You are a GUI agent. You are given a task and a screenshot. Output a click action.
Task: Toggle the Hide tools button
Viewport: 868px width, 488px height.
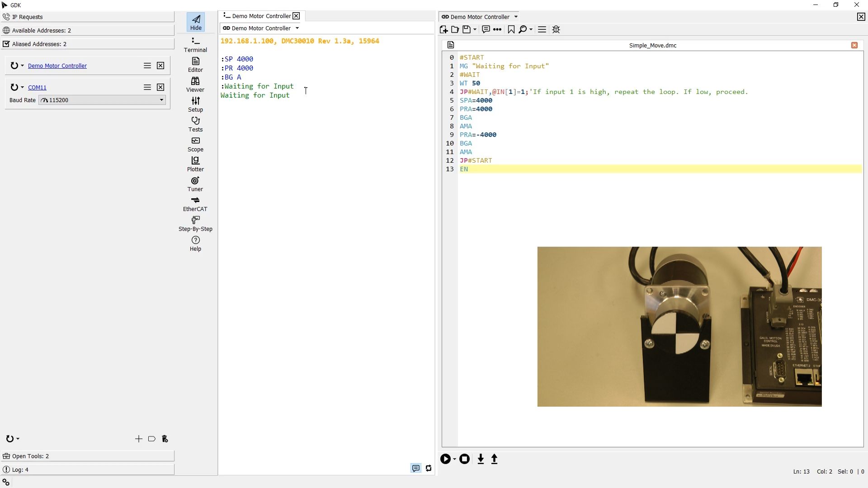tap(196, 22)
